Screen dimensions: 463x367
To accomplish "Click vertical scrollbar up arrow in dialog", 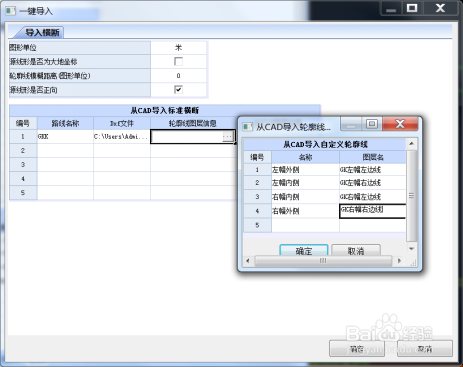I will pos(412,144).
